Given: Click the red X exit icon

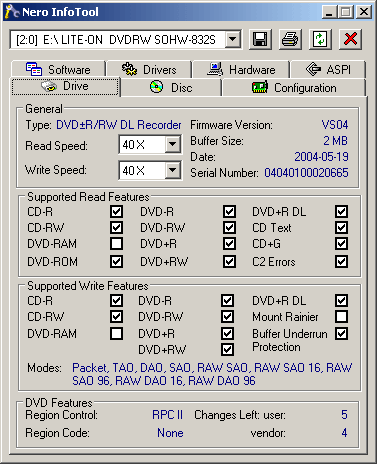Looking at the screenshot, I should point(350,39).
